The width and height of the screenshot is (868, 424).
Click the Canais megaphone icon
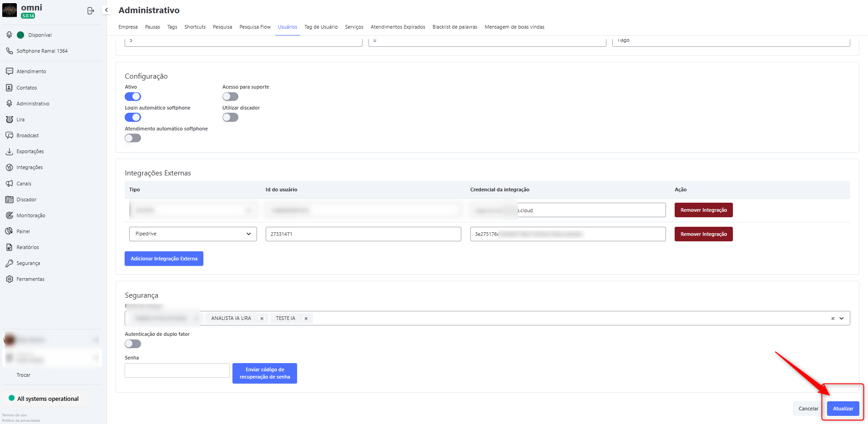click(9, 184)
